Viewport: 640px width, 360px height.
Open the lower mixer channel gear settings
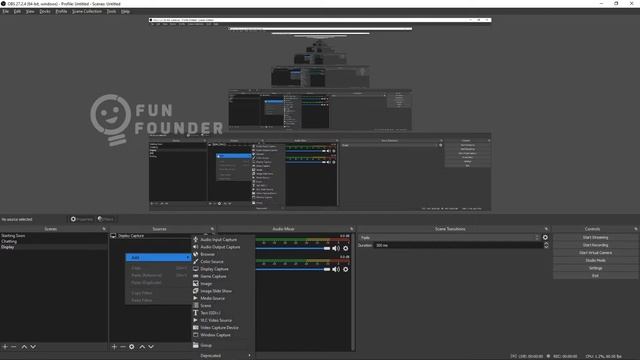coord(346,269)
